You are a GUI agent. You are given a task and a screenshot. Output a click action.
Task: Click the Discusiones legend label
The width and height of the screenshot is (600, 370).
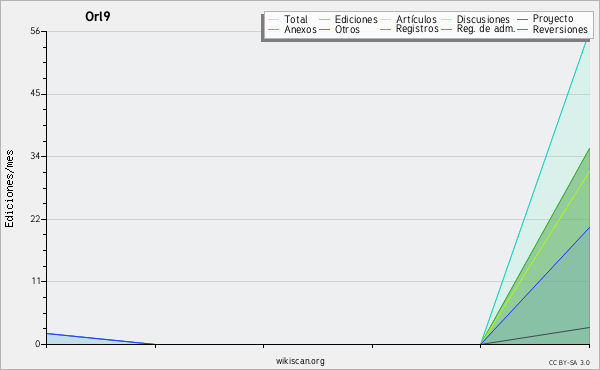tap(483, 19)
